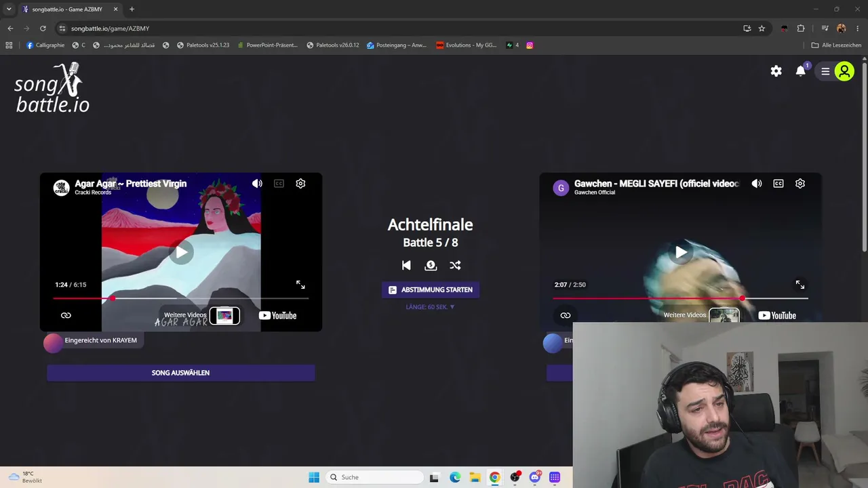Seek the Gawchen video progress bar
Image resolution: width=868 pixels, height=488 pixels.
pos(681,298)
